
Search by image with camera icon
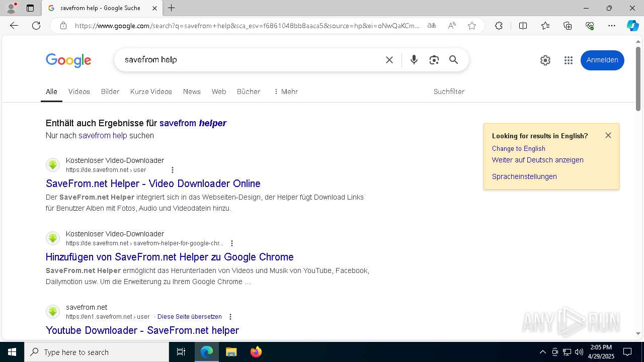pyautogui.click(x=434, y=60)
